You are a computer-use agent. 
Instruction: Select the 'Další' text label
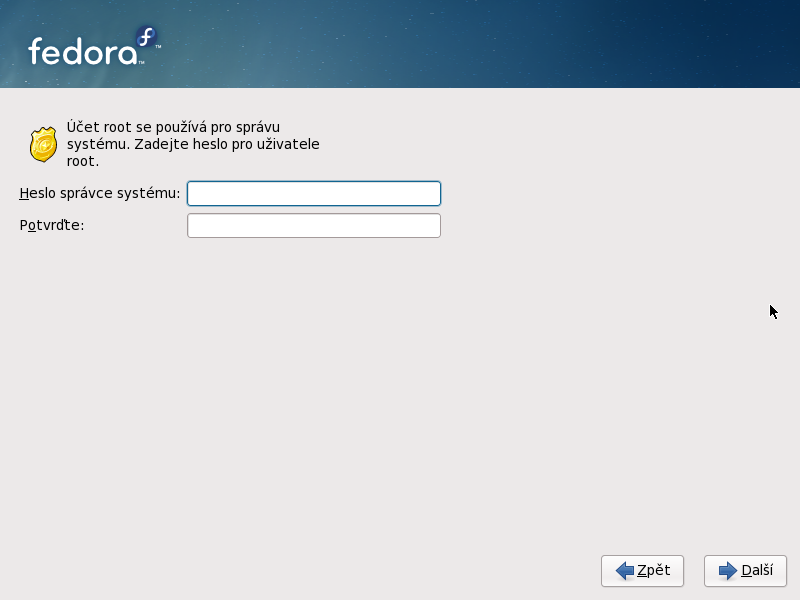pyautogui.click(x=757, y=570)
